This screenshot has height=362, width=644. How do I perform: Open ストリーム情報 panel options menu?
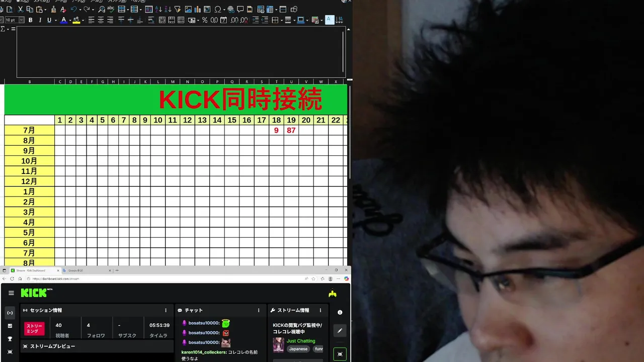click(x=320, y=310)
